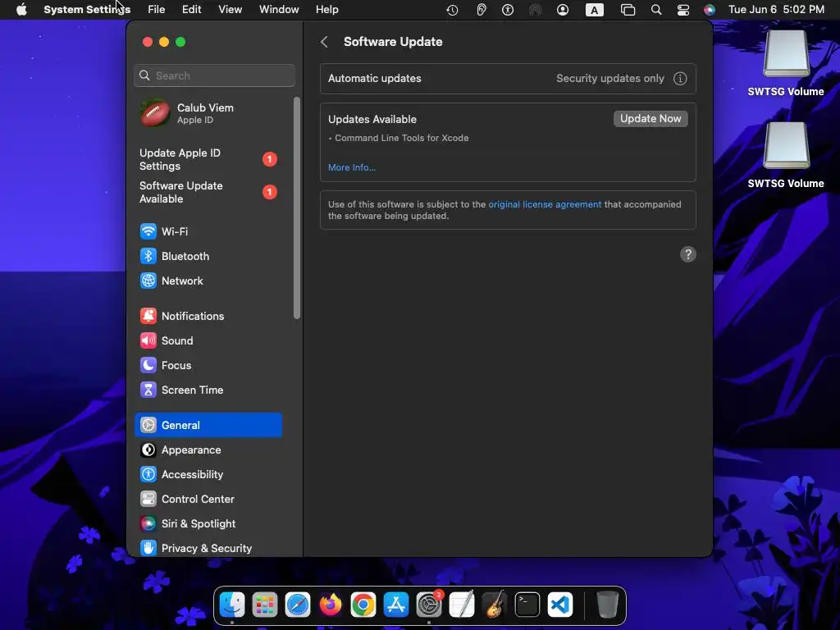Open Appearance settings in sidebar
840x630 pixels.
coord(208,450)
